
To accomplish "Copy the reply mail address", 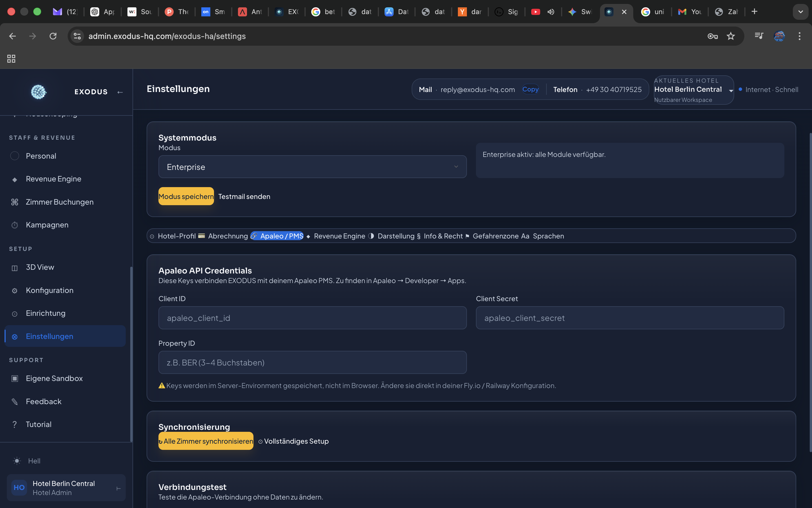I will pos(530,89).
